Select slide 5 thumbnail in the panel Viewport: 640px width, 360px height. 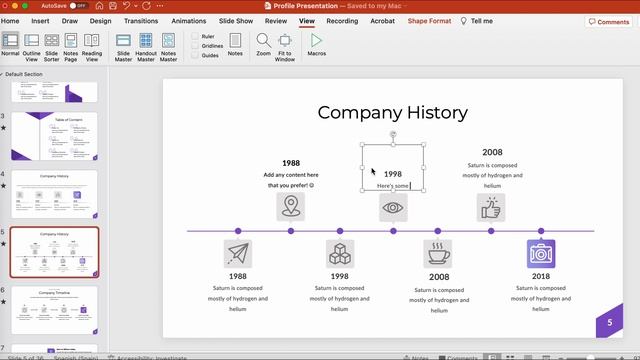(x=54, y=252)
